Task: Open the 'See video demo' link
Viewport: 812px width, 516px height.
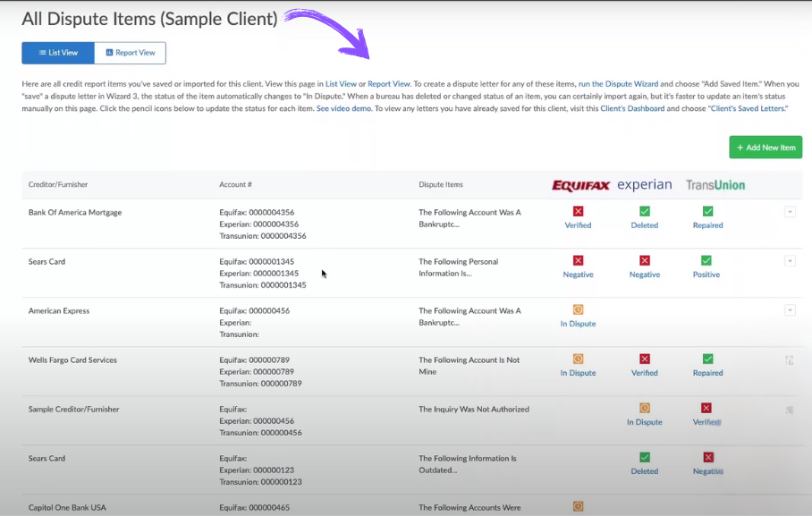Action: point(344,108)
